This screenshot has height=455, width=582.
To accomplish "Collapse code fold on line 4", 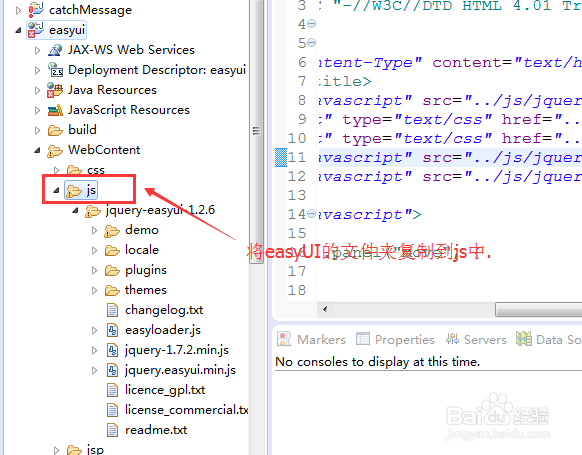I will click(312, 24).
